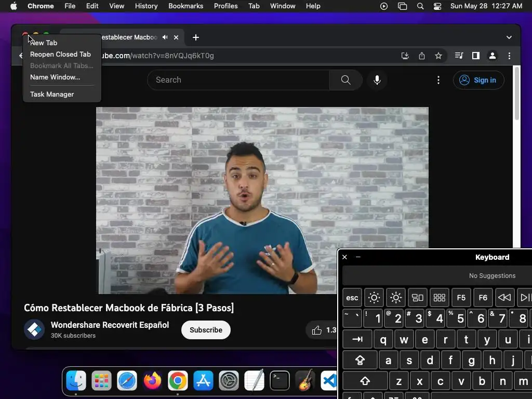Open a new tab with plus button
532x399 pixels.
click(196, 37)
